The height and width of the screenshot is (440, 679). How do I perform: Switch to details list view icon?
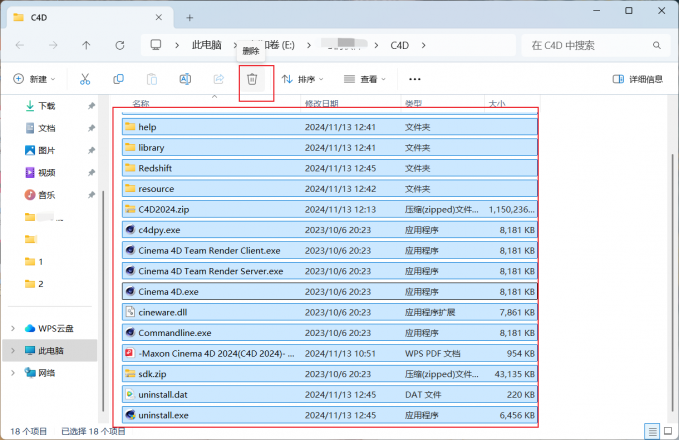click(x=652, y=431)
